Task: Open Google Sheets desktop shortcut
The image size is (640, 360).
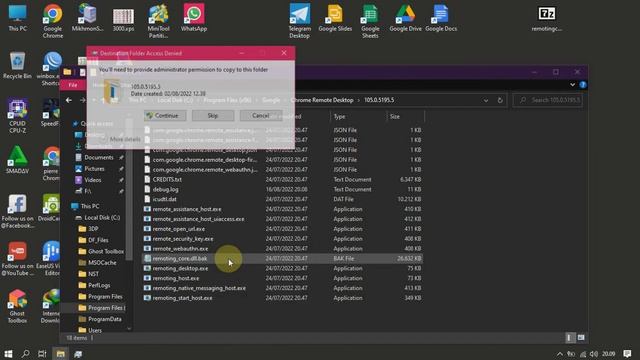Action: pyautogui.click(x=370, y=21)
